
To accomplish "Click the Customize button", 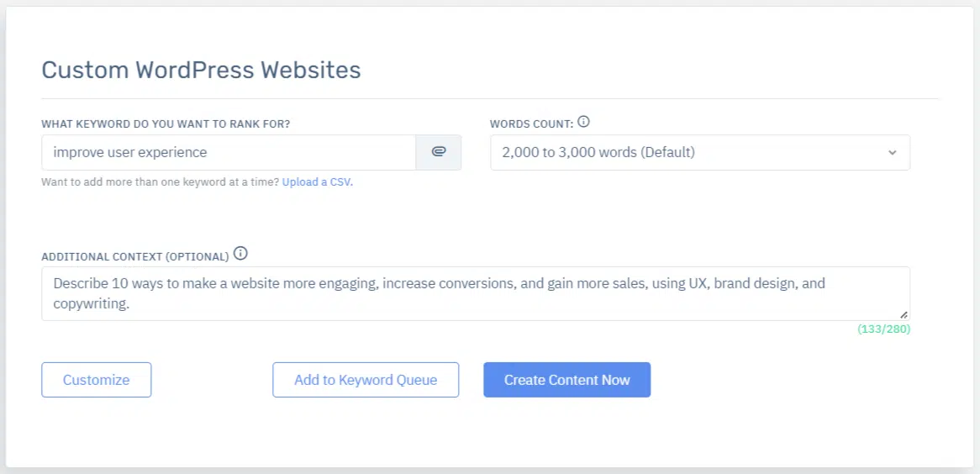I will pos(97,380).
